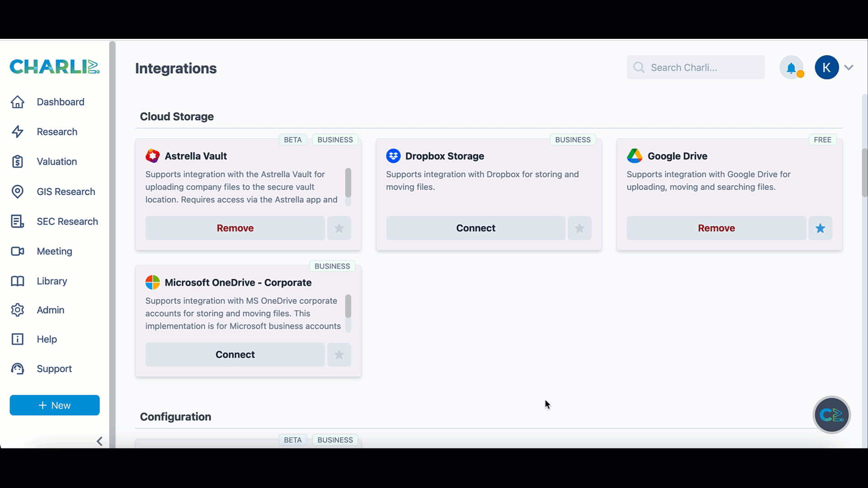The image size is (868, 488).
Task: Open SEC Research in the sidebar
Action: pos(67,221)
